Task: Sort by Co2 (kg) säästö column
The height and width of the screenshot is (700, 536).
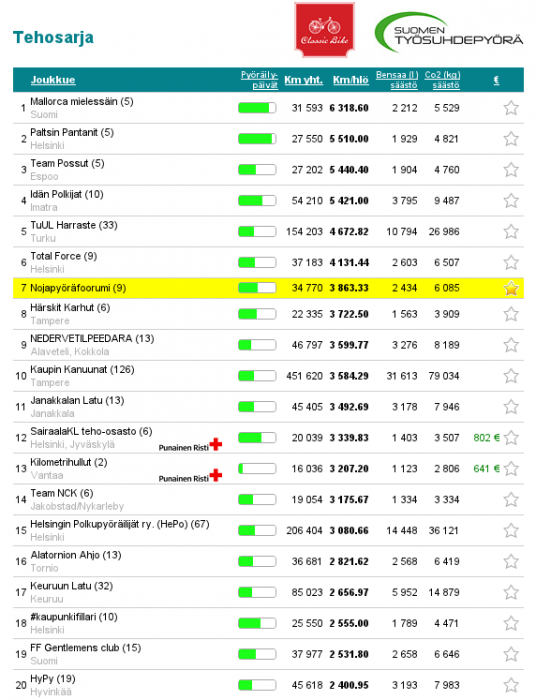Action: [442, 80]
